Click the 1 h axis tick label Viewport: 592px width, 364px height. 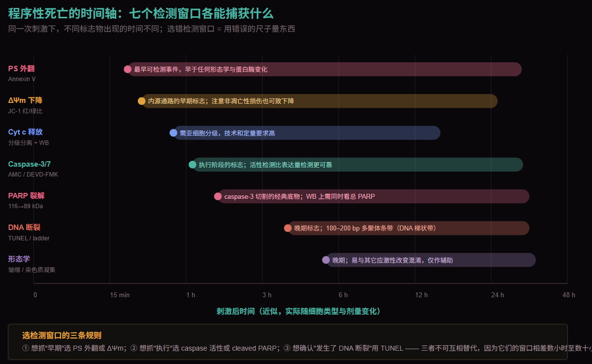191,295
